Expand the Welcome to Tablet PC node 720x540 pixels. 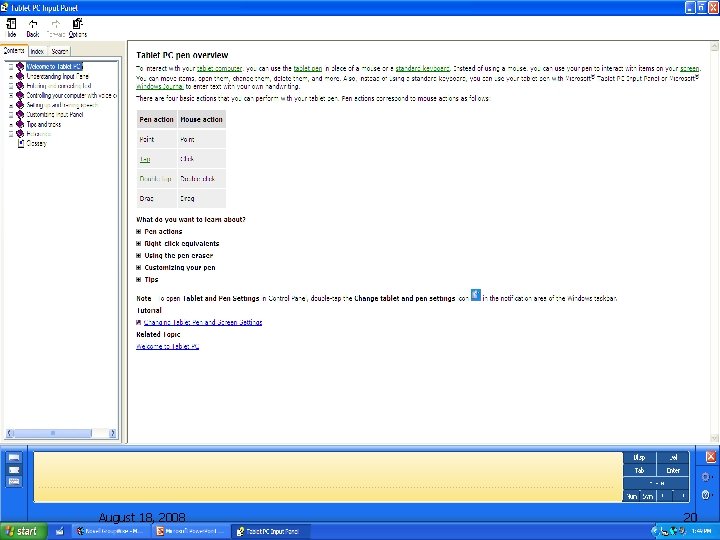coord(11,67)
